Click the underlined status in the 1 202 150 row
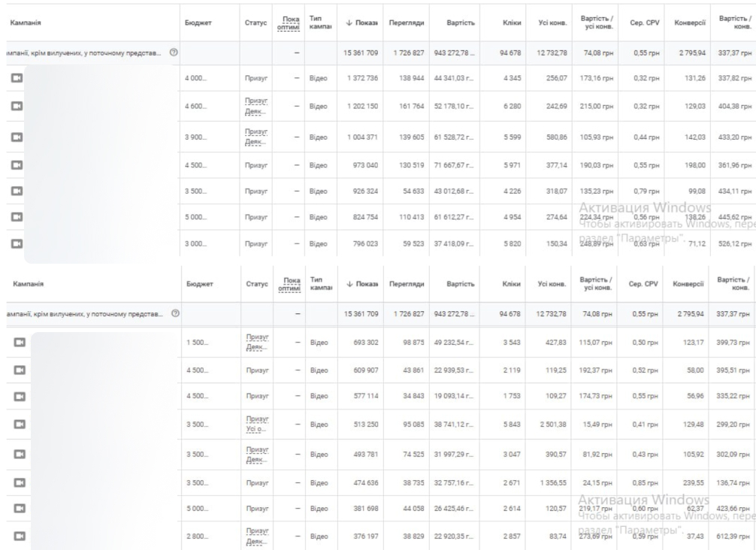The height and width of the screenshot is (550, 756). [256, 106]
